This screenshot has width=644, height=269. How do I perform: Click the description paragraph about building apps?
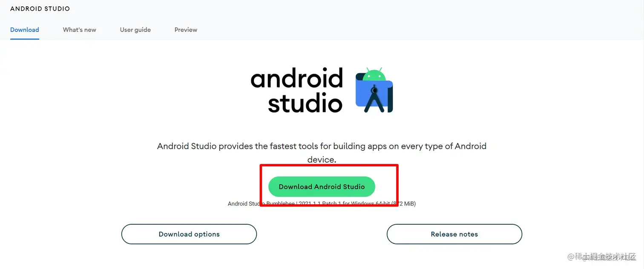point(322,146)
